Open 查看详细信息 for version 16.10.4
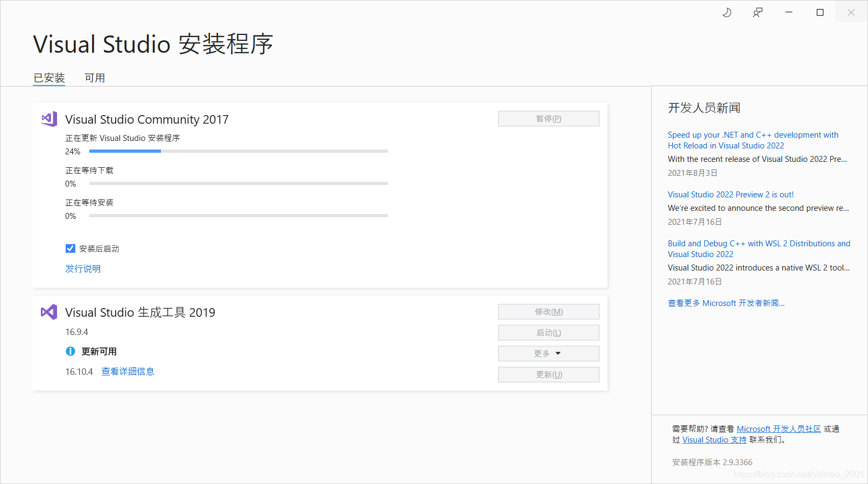This screenshot has width=868, height=484. [128, 371]
